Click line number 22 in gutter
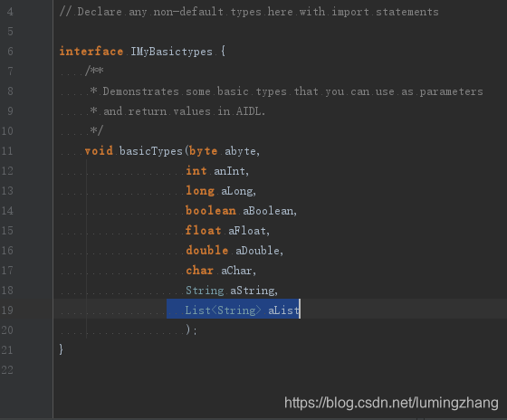The width and height of the screenshot is (507, 420). click(x=7, y=369)
